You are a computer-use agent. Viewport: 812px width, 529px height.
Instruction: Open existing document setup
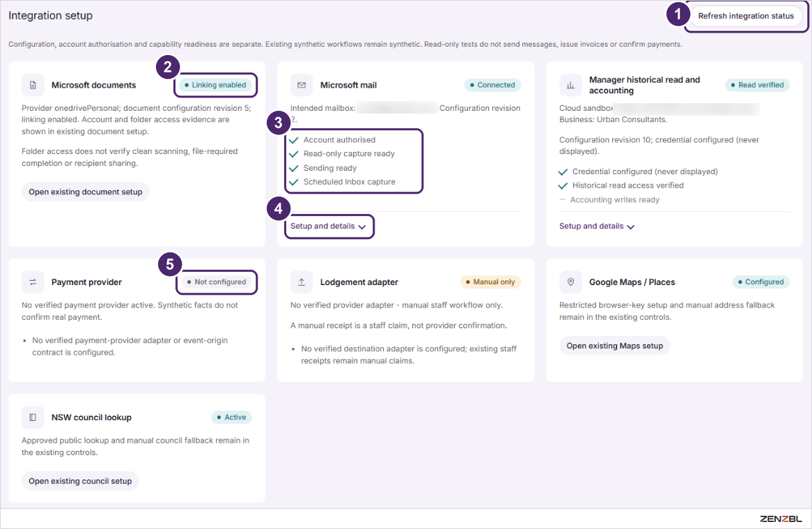[x=86, y=192]
